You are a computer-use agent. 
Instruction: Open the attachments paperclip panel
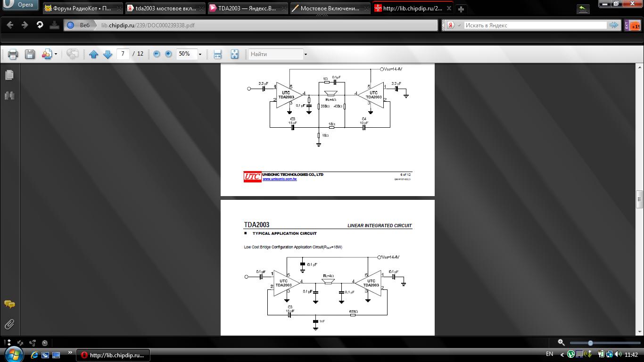(x=9, y=324)
